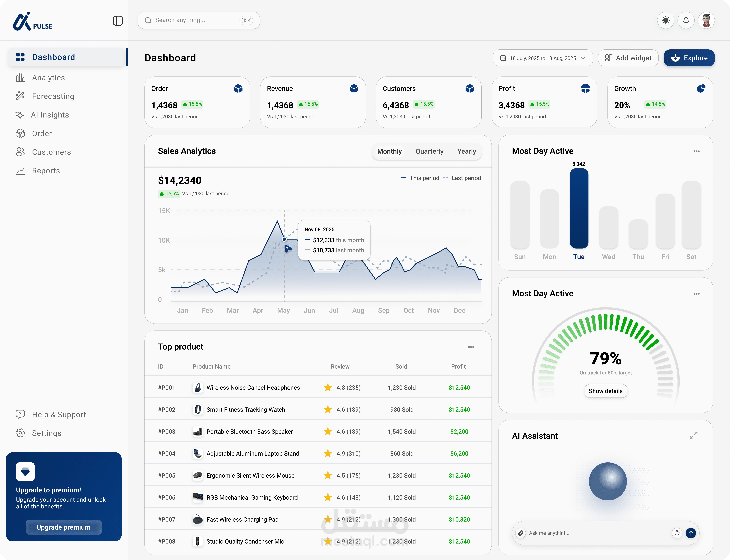Sort by Product Name column header
730x560 pixels.
[x=212, y=367]
